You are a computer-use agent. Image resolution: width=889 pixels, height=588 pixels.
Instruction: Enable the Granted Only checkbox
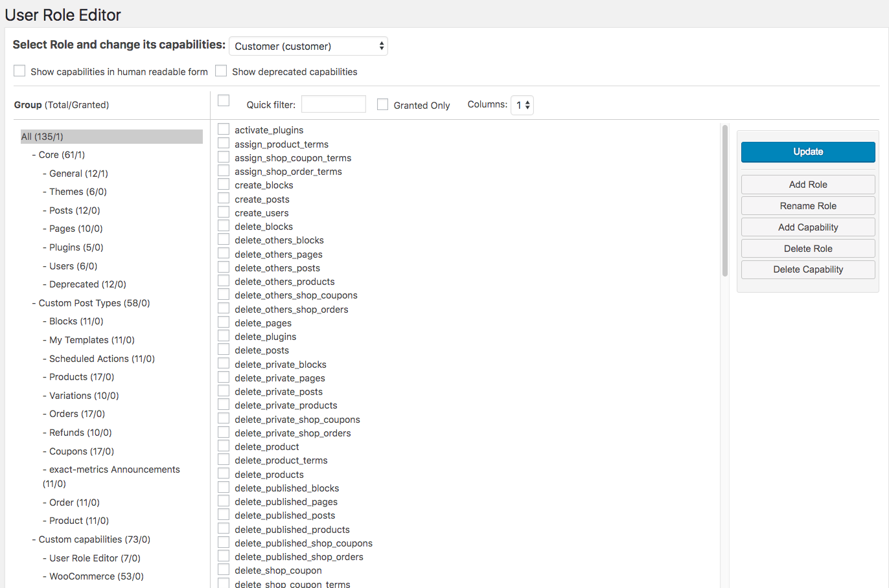point(383,104)
